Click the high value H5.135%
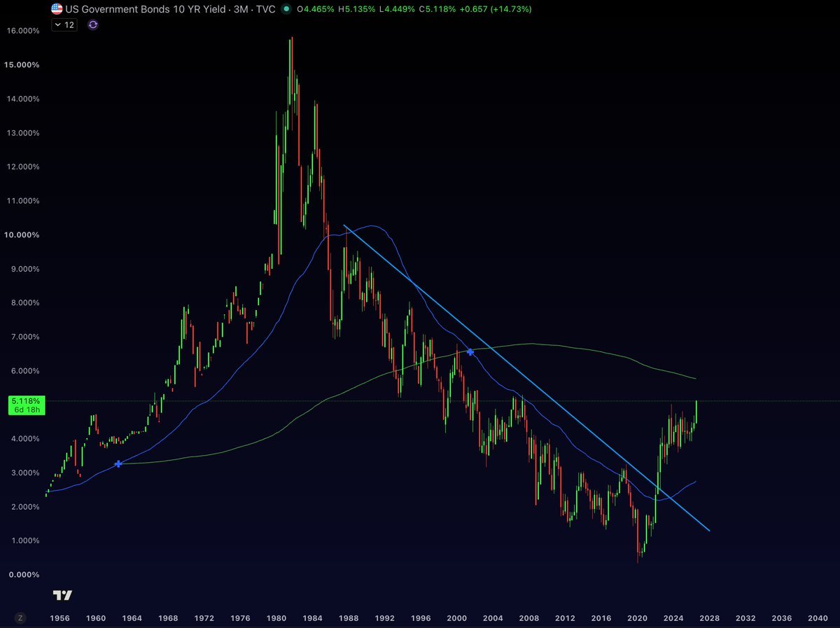 [358, 9]
